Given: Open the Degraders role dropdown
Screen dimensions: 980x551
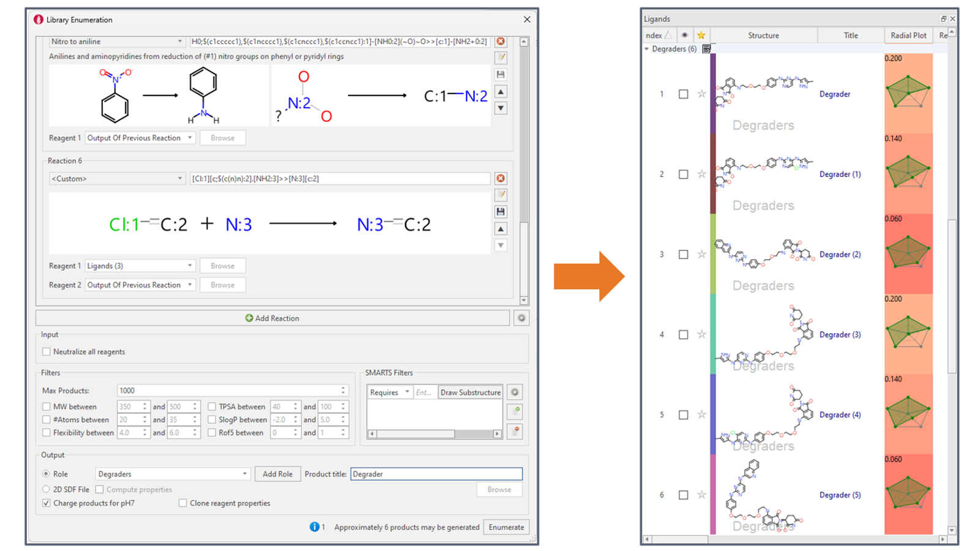Looking at the screenshot, I should 172,474.
